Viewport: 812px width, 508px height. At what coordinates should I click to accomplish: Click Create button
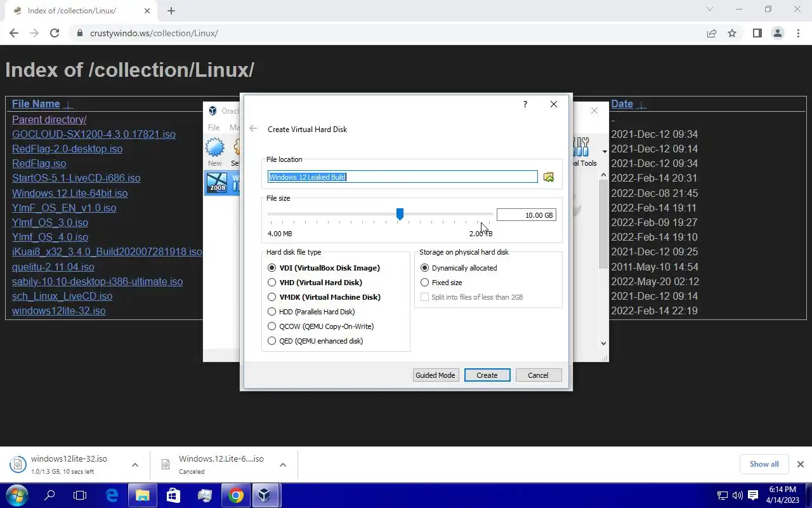click(487, 375)
